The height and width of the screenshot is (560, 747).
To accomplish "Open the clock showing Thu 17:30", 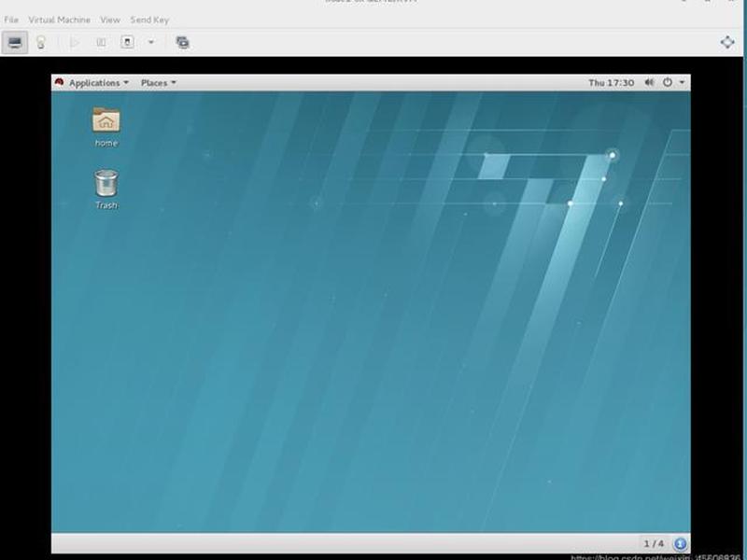I will pyautogui.click(x=612, y=83).
